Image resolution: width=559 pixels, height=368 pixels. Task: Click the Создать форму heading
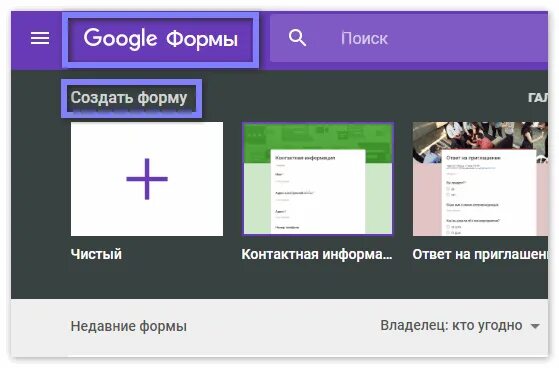(129, 98)
